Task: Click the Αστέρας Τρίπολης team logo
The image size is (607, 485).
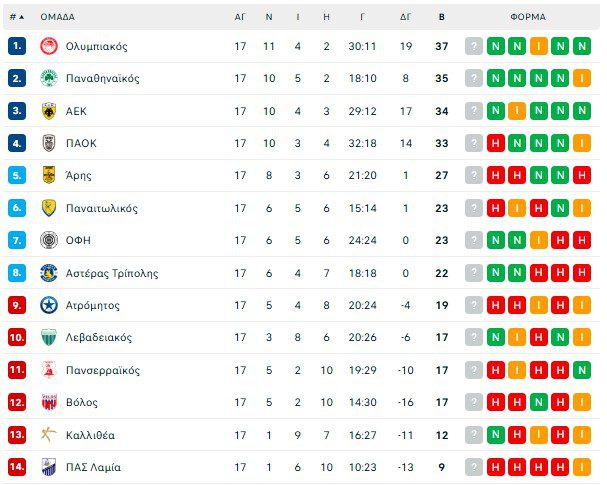Action: coord(47,273)
